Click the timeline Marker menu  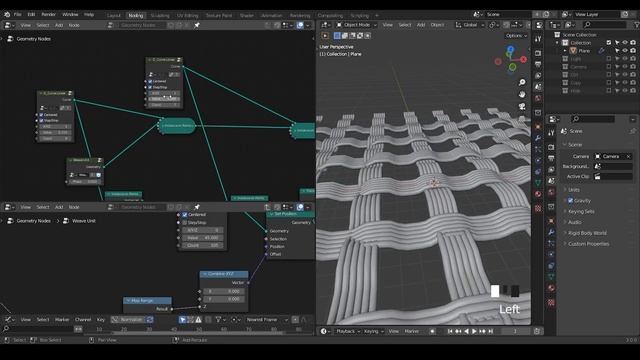click(x=411, y=331)
